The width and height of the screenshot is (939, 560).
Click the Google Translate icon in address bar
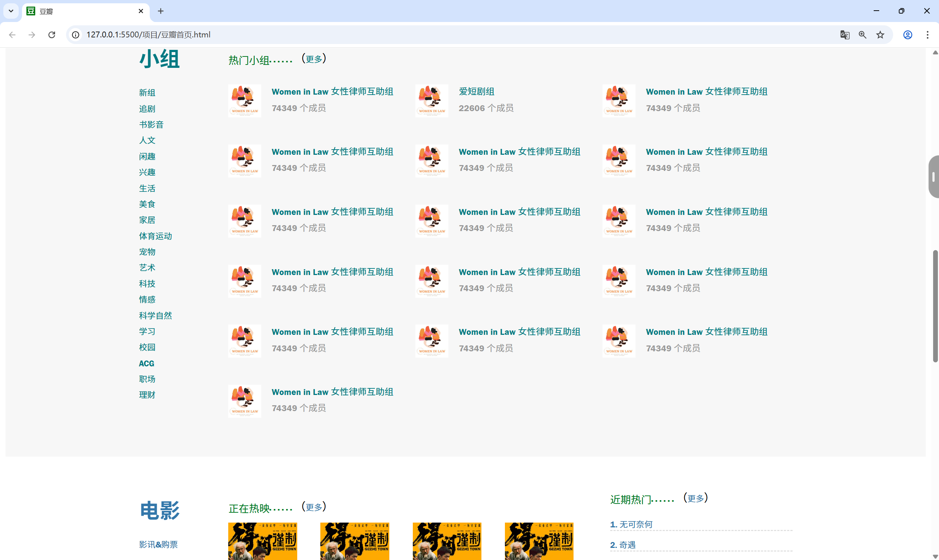(x=845, y=35)
